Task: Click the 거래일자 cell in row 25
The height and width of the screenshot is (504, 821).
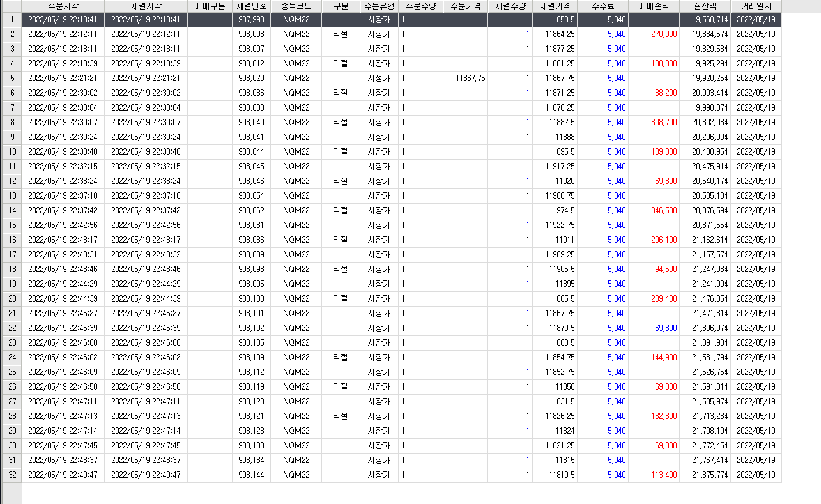Action: pyautogui.click(x=756, y=372)
